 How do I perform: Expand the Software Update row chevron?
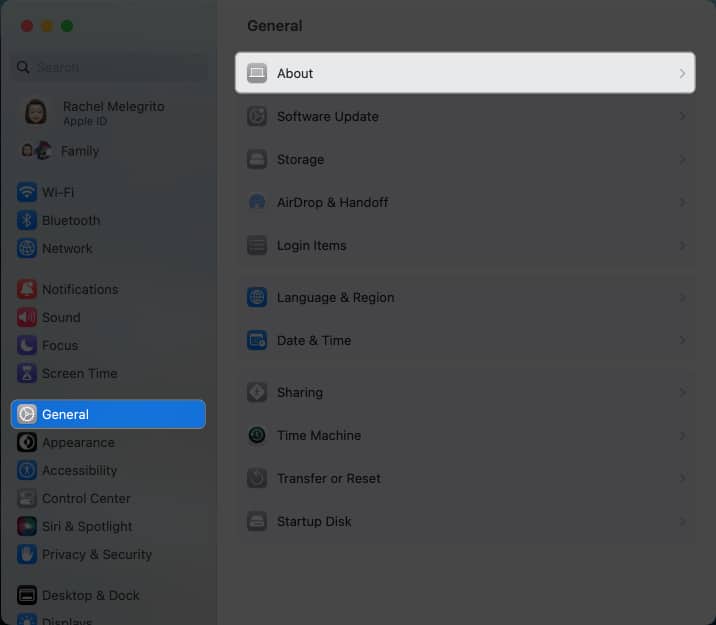point(682,116)
